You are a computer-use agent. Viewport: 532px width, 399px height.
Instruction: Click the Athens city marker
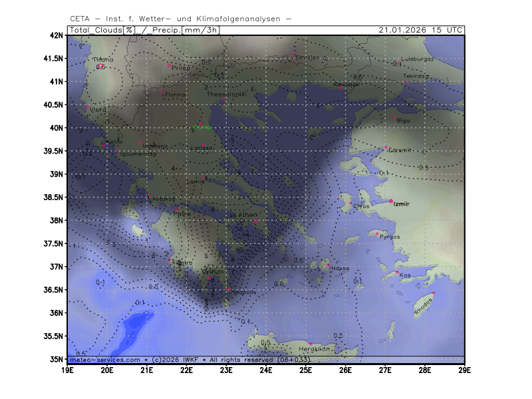point(255,221)
